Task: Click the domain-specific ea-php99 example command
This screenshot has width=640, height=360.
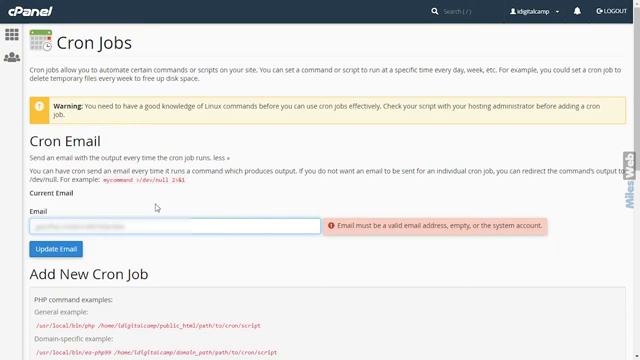Action: pyautogui.click(x=156, y=352)
